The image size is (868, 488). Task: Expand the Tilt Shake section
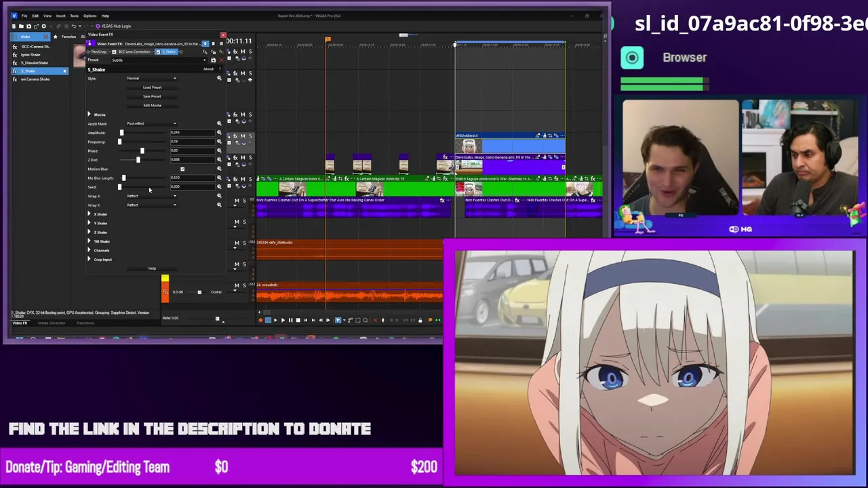(x=89, y=241)
